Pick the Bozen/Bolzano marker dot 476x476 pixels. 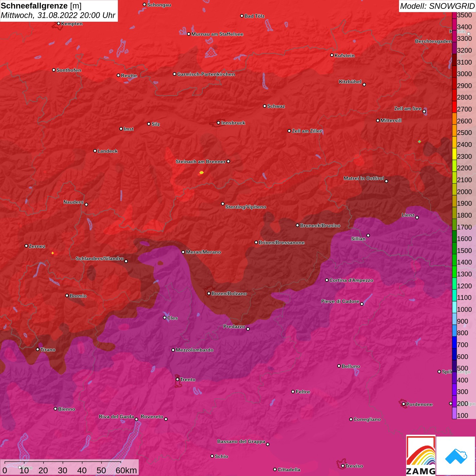(209, 293)
